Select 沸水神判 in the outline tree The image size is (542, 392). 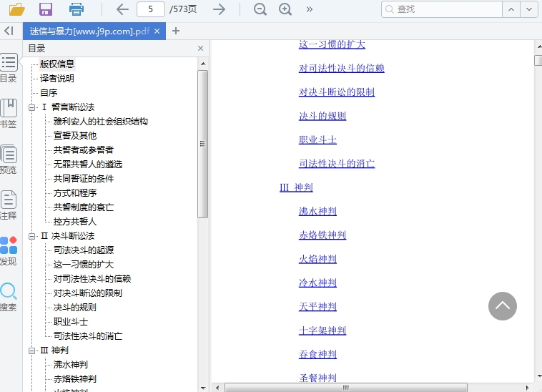71,365
